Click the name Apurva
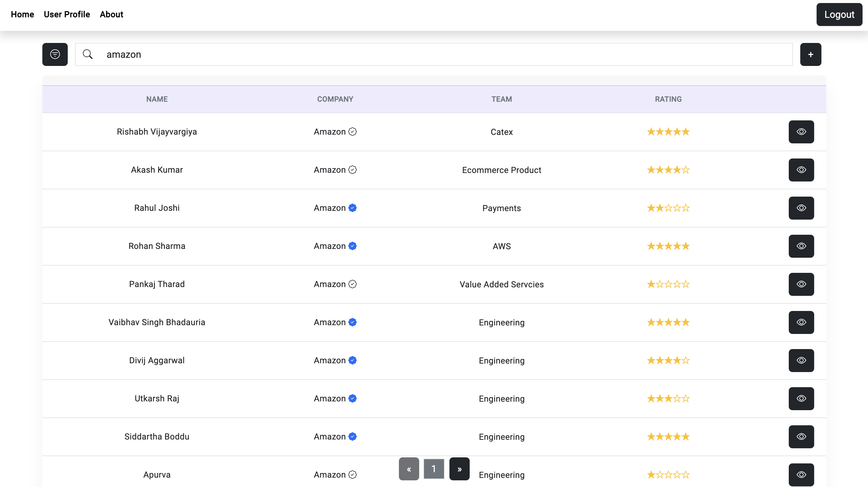 pos(157,474)
